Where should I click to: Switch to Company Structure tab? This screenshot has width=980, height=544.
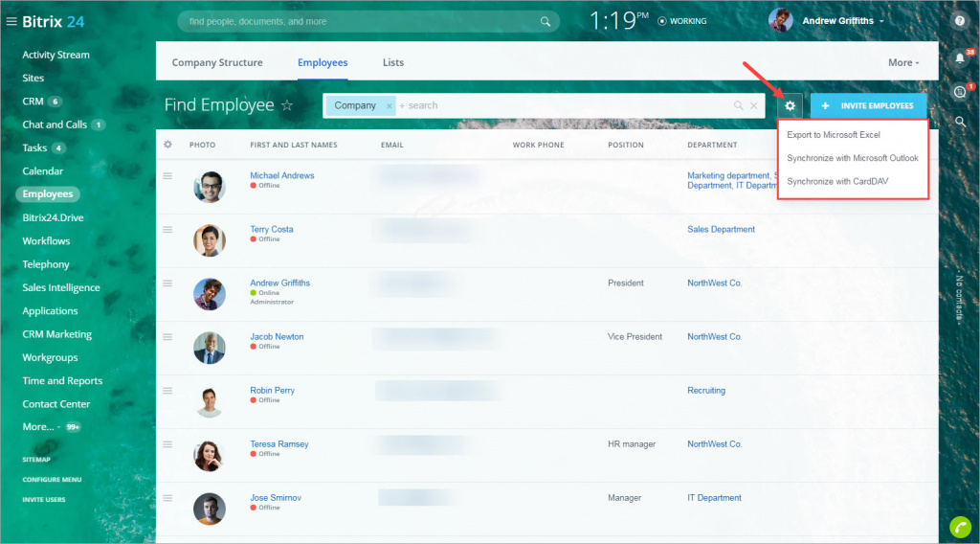217,62
